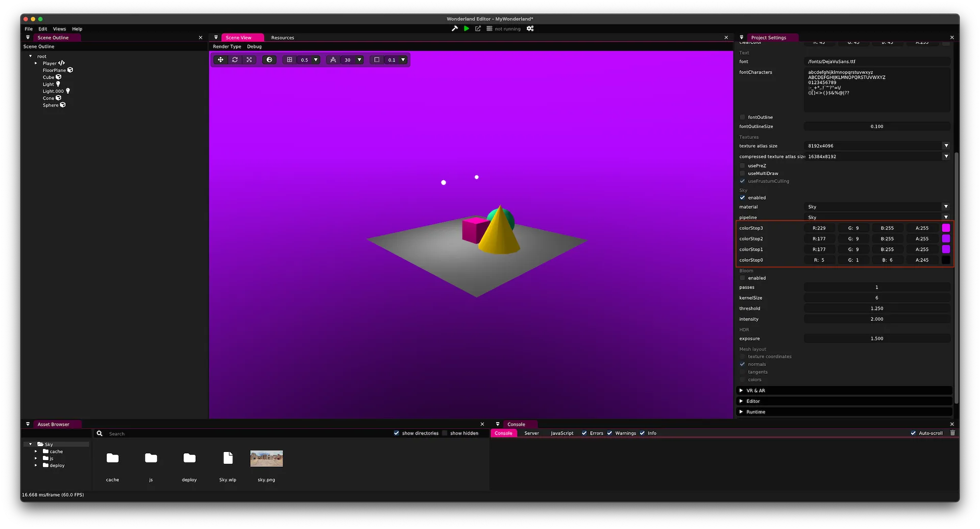Select the translate gizmo tool
The width and height of the screenshot is (980, 529).
[220, 60]
